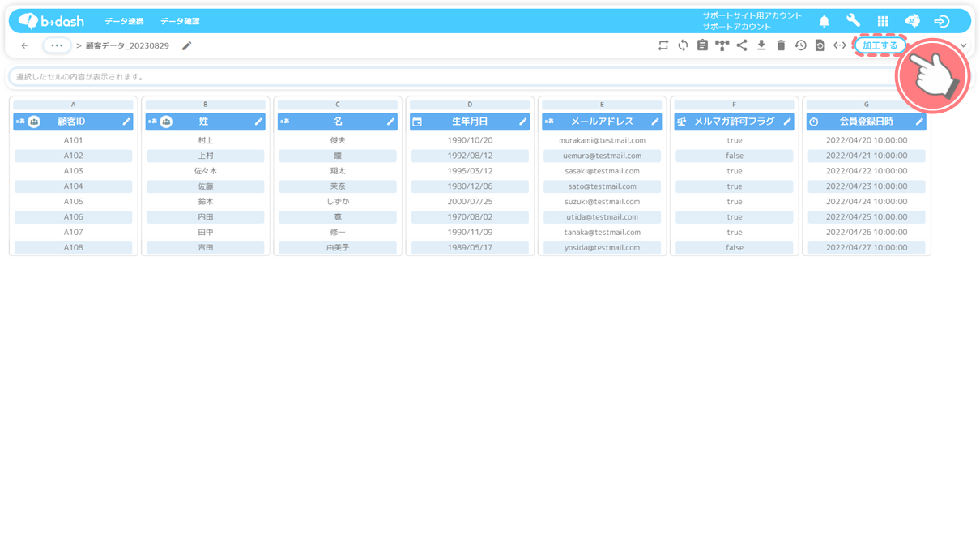Select the 俊夫 cell

[x=338, y=140]
